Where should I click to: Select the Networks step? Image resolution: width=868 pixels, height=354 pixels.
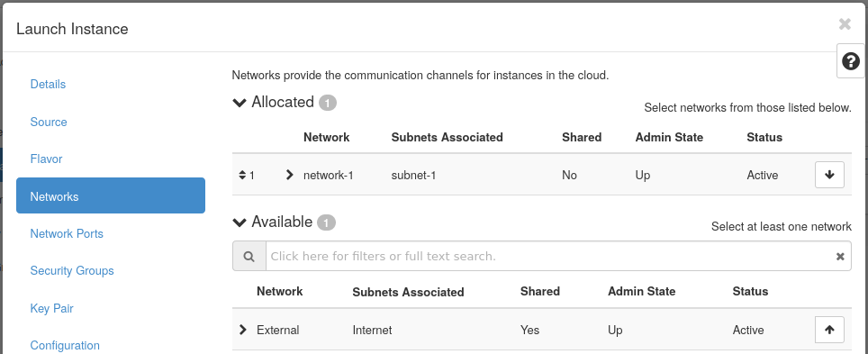point(111,195)
